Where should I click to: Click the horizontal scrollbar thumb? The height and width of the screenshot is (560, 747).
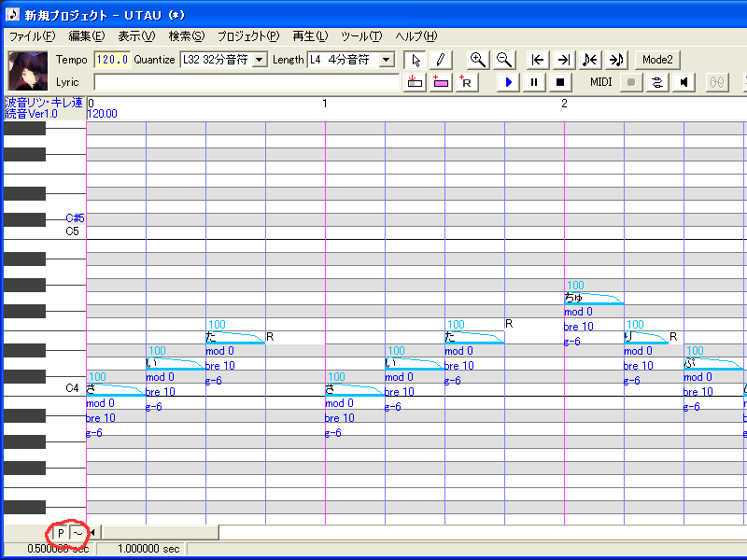pos(160,533)
